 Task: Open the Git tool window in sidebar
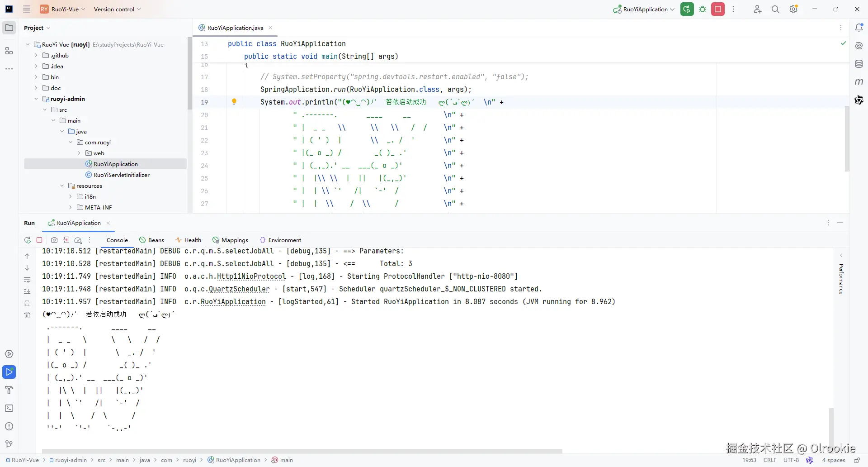[9, 444]
